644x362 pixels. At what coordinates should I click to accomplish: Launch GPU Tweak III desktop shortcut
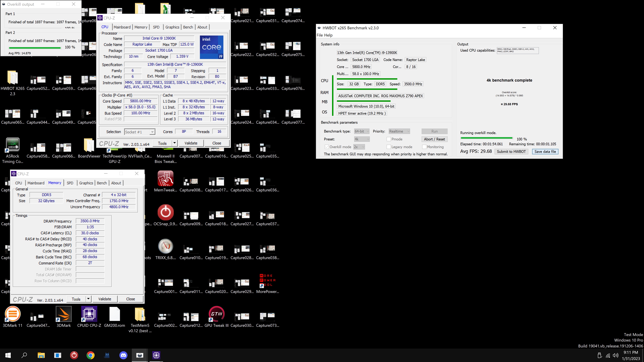[x=217, y=317]
